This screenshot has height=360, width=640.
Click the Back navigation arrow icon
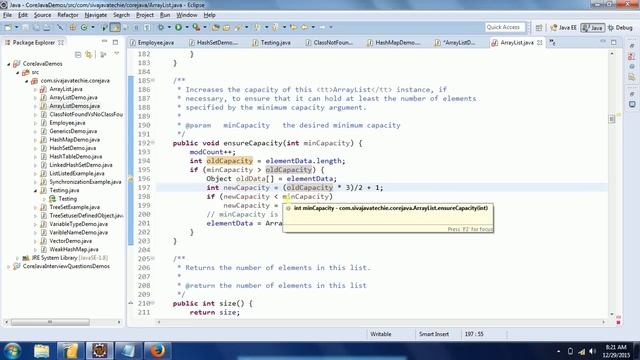(x=304, y=27)
